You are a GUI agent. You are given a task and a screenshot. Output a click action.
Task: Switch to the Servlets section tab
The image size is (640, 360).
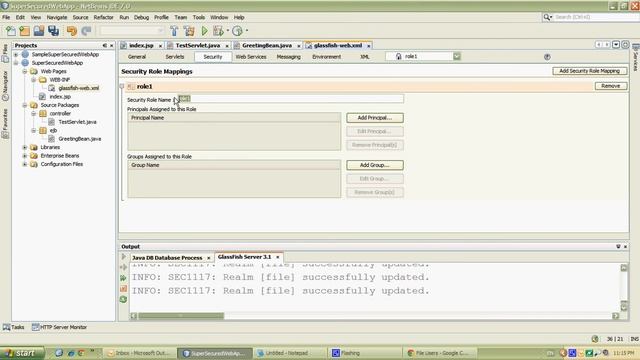coord(175,57)
